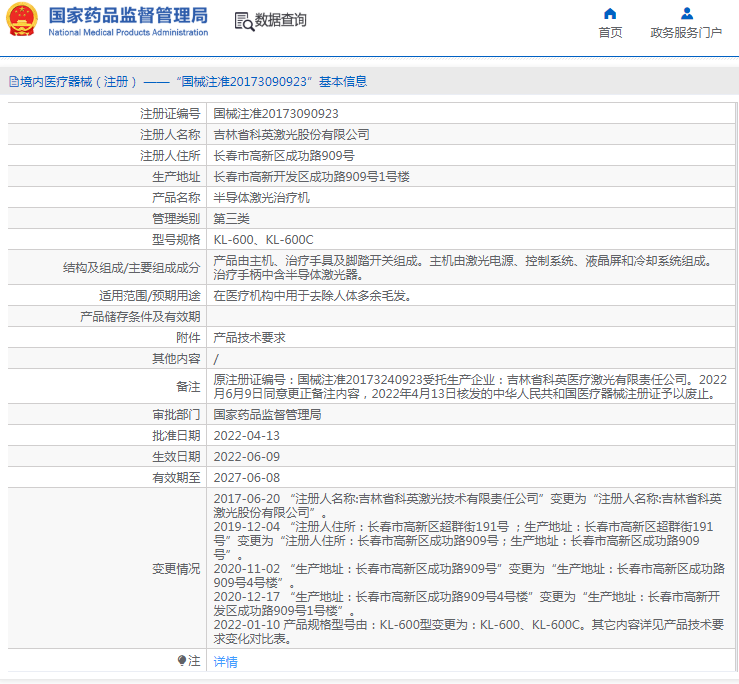Viewport: 739px width, 684px height.
Task: Click the 首页 home icon
Action: pos(610,14)
